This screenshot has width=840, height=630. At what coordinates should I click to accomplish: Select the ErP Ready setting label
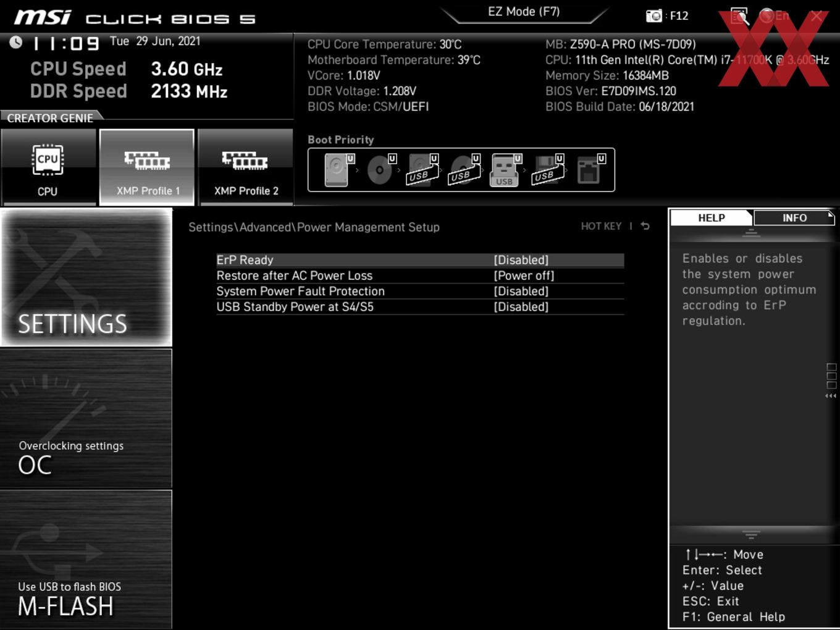[245, 260]
